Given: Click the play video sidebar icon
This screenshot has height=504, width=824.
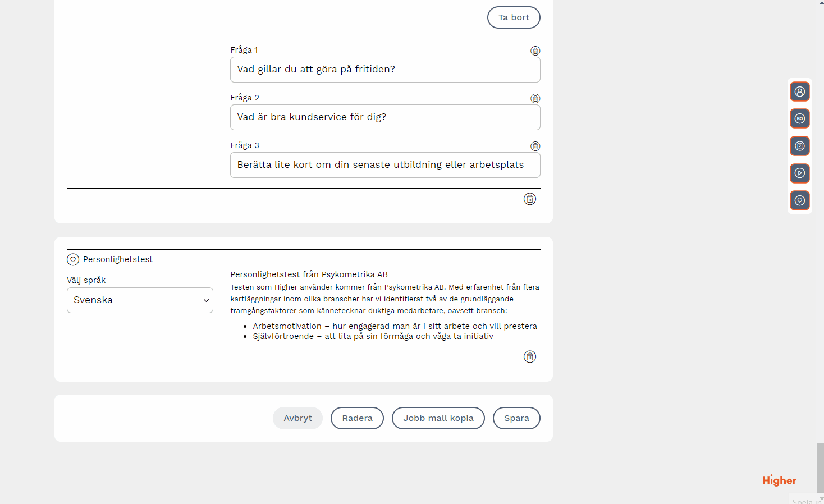Looking at the screenshot, I should point(800,173).
